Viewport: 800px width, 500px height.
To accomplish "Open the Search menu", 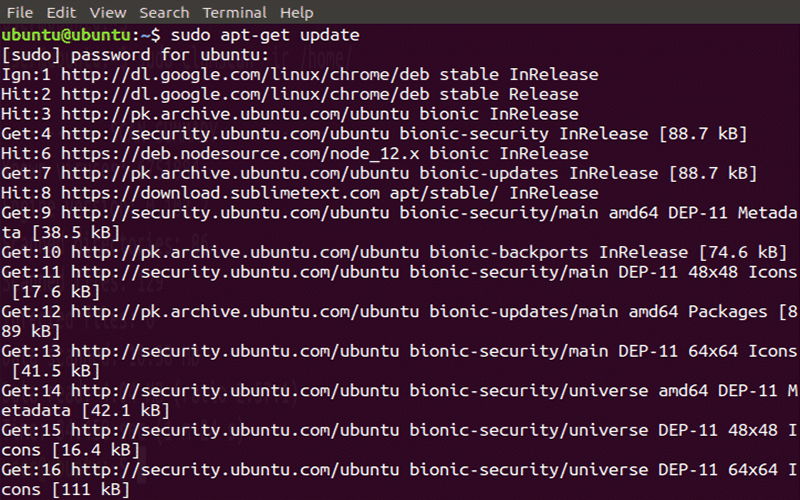I will tap(164, 13).
